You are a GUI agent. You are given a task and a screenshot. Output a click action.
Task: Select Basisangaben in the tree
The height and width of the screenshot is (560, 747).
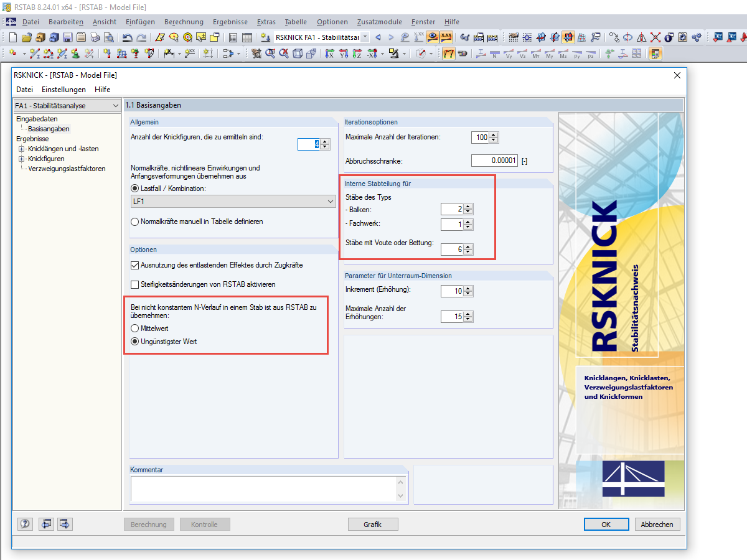[x=49, y=129]
